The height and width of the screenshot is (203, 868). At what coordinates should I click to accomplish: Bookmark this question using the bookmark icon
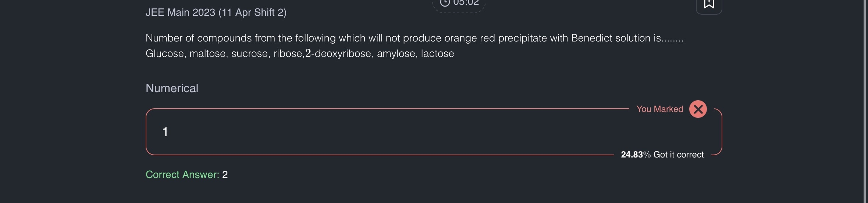point(709,4)
